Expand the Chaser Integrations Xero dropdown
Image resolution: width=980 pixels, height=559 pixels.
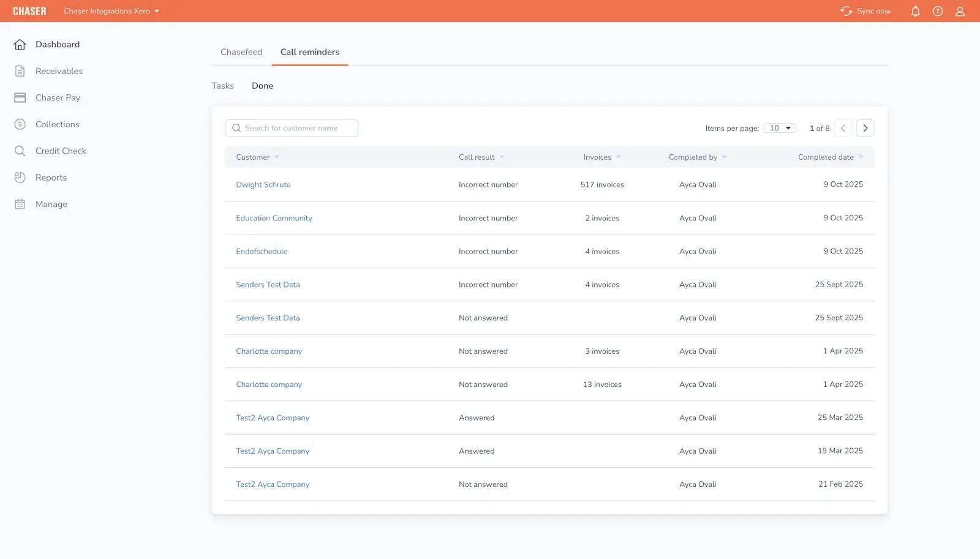[111, 11]
